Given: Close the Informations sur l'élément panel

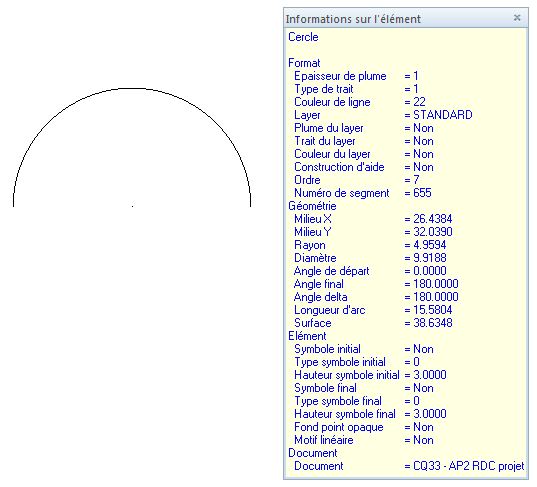Looking at the screenshot, I should [x=517, y=17].
